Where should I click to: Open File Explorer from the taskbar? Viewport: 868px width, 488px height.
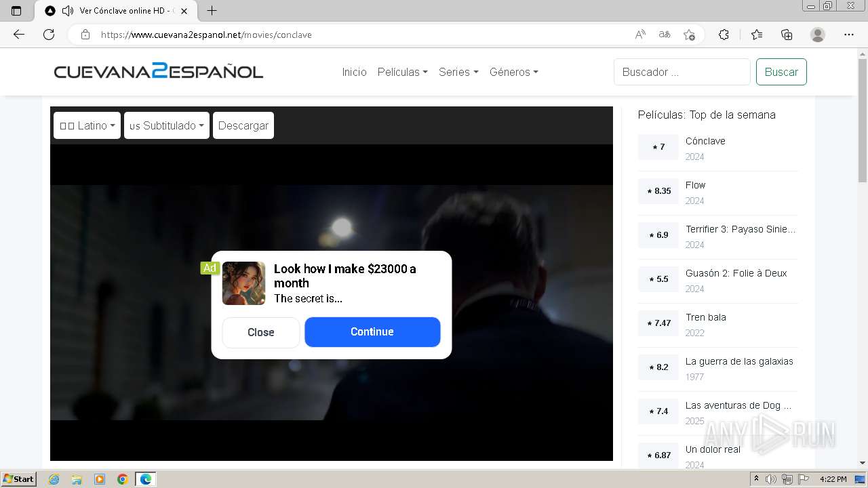(77, 479)
